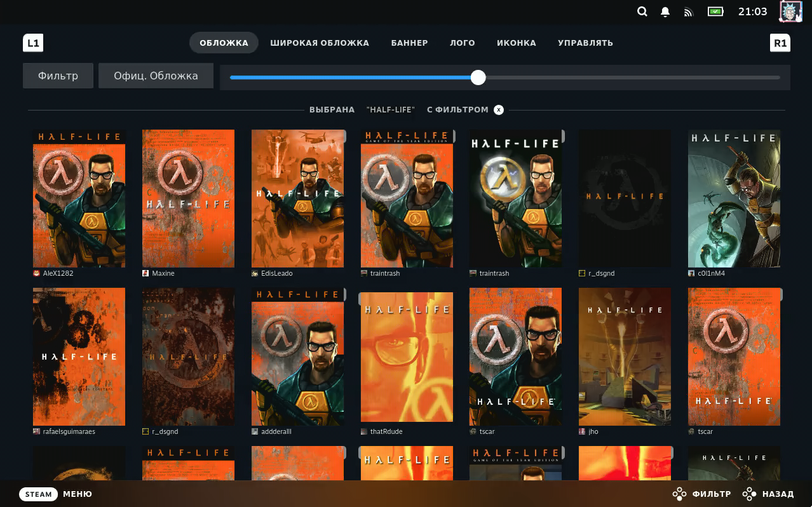Open the STEAM menu button
Screen dimensions: 812x507
(39, 494)
